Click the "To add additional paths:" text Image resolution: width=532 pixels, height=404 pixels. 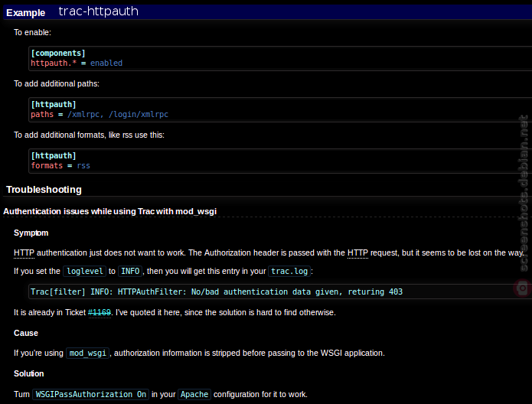click(57, 84)
